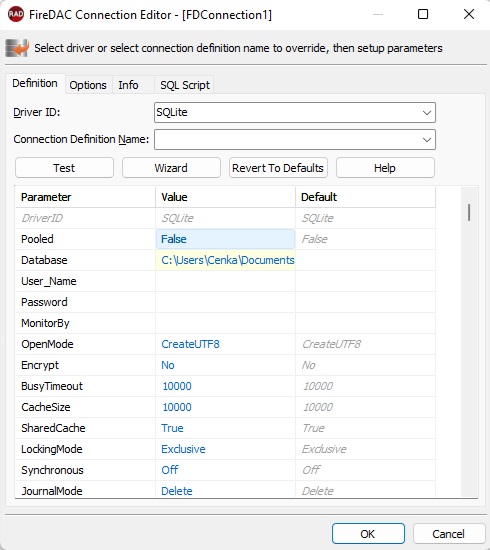The height and width of the screenshot is (550, 490).
Task: Cancel the connection editor dialog
Action: [x=449, y=534]
